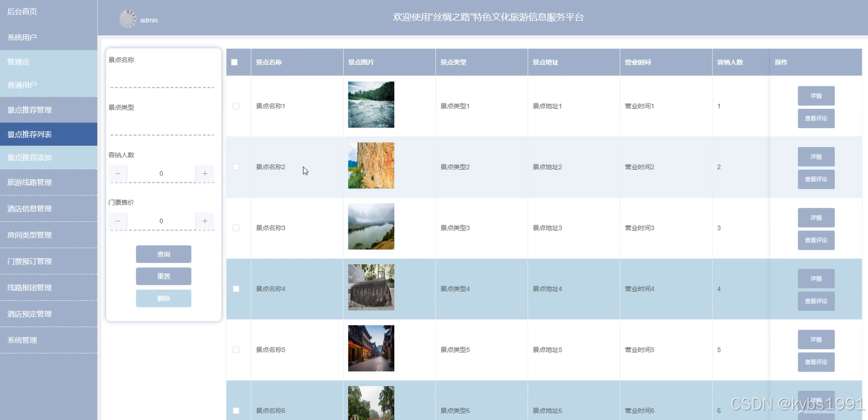The width and height of the screenshot is (868, 420).
Task: Toggle the select-all checkbox in table header
Action: (235, 62)
